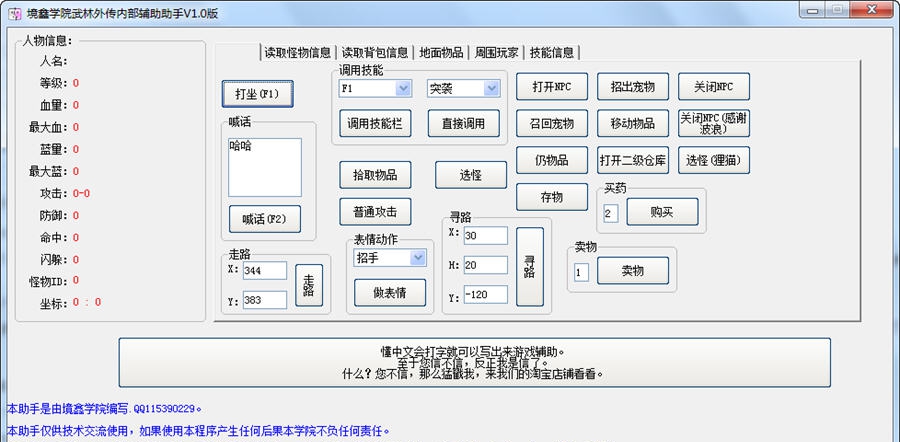The width and height of the screenshot is (900, 442).
Task: Click 直接调用 button
Action: (463, 123)
